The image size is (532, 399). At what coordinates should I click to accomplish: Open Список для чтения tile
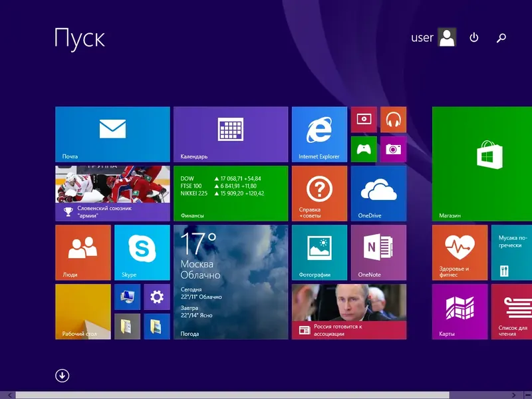(511, 311)
